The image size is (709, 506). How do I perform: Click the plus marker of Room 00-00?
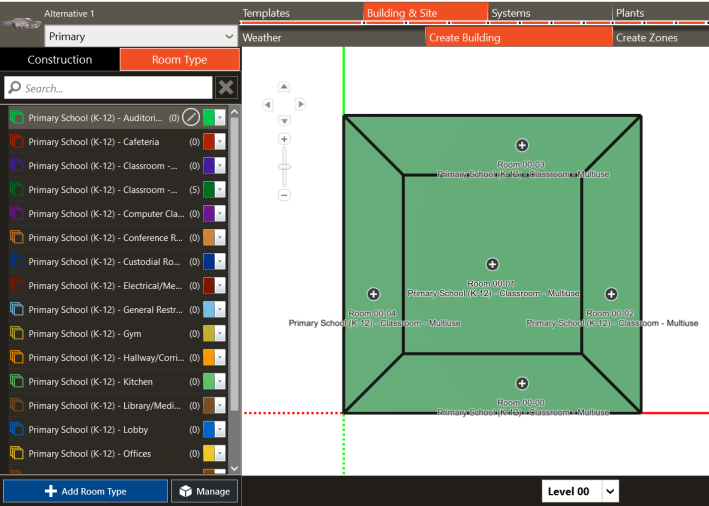pos(522,383)
